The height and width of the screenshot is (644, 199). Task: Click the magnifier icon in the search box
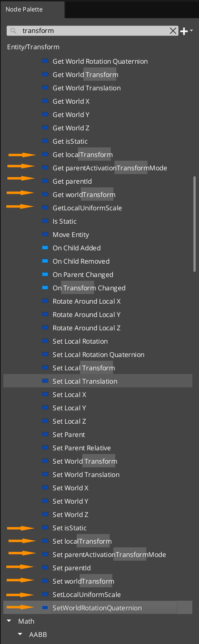(13, 31)
